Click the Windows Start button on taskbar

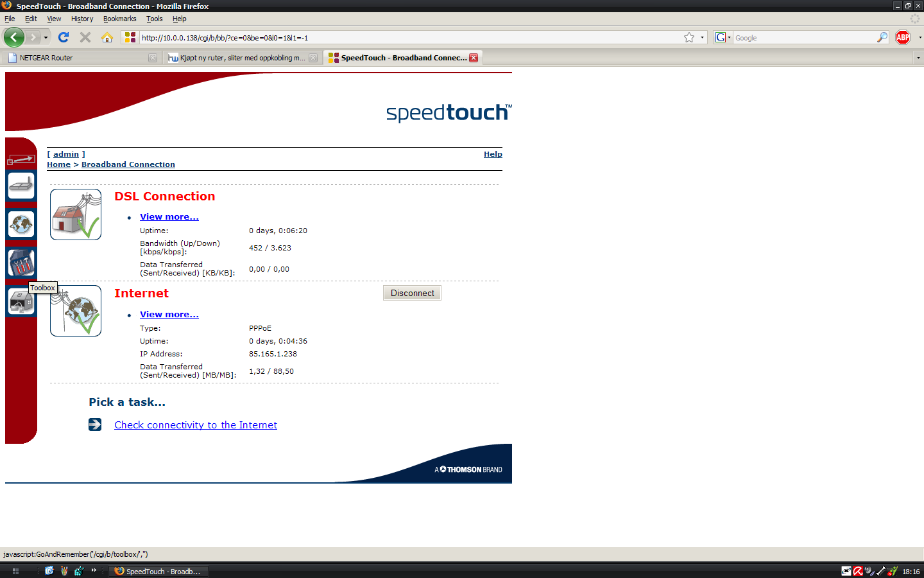pyautogui.click(x=15, y=571)
